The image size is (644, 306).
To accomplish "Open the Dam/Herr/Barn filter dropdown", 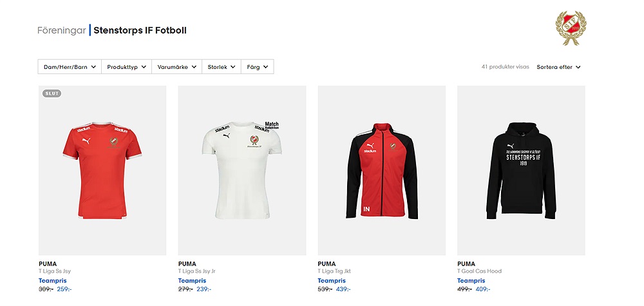I will point(70,67).
